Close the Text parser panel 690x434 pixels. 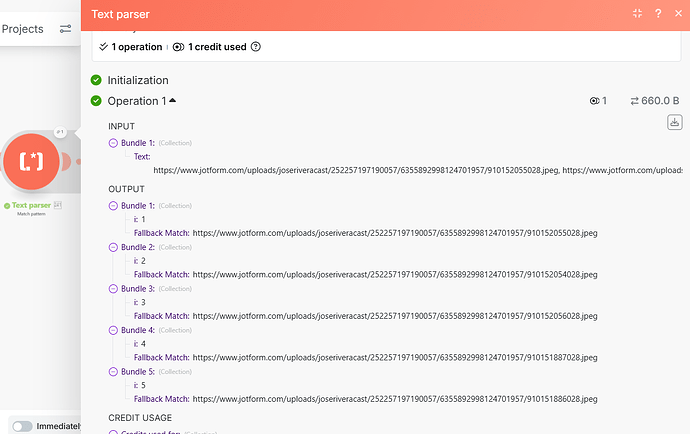(678, 14)
